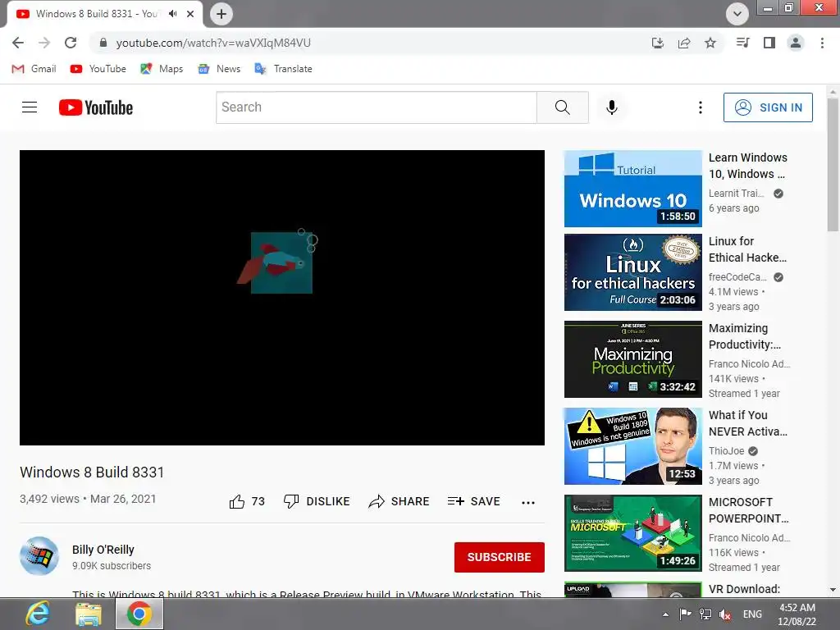Screen dimensions: 840x630
Task: Click the YouTube logo
Action: point(96,107)
